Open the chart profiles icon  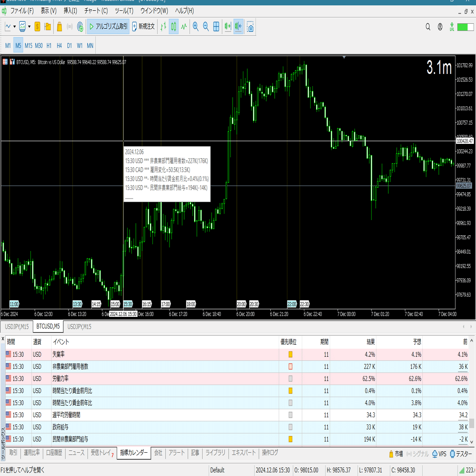click(22, 27)
